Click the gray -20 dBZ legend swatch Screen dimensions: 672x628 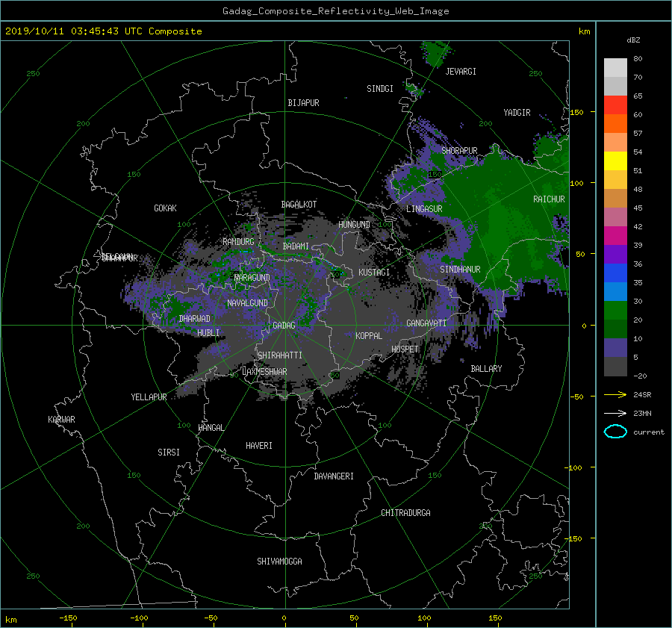pyautogui.click(x=615, y=367)
